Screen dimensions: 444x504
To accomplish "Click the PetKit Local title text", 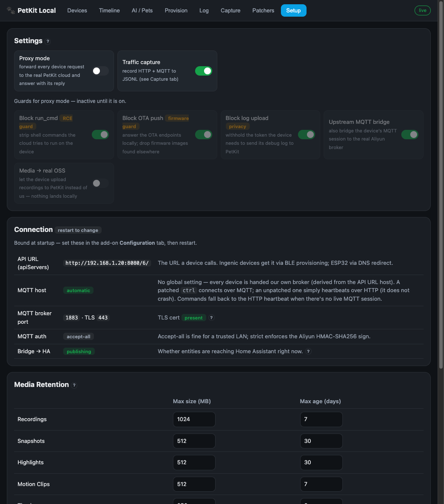I will click(x=37, y=10).
